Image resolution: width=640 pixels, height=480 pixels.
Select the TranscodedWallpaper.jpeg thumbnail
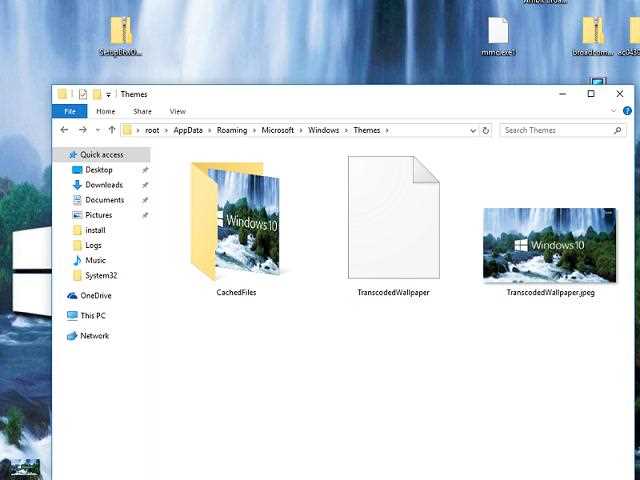[x=550, y=245]
